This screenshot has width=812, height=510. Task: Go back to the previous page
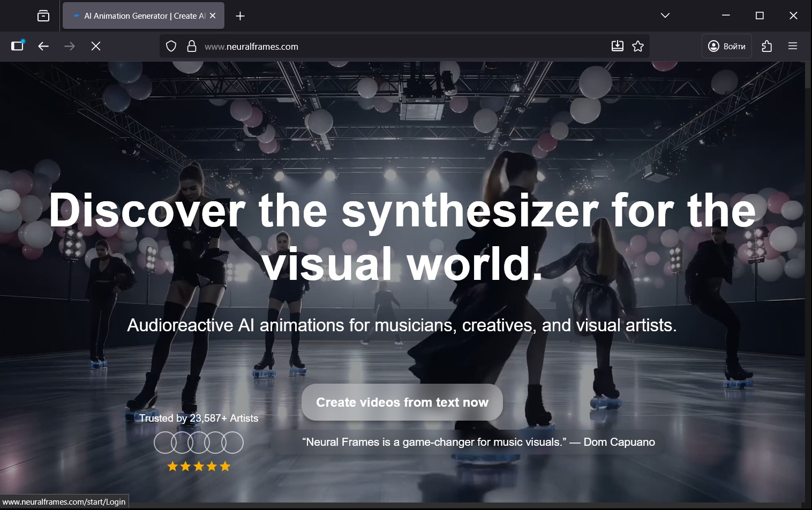click(x=43, y=47)
